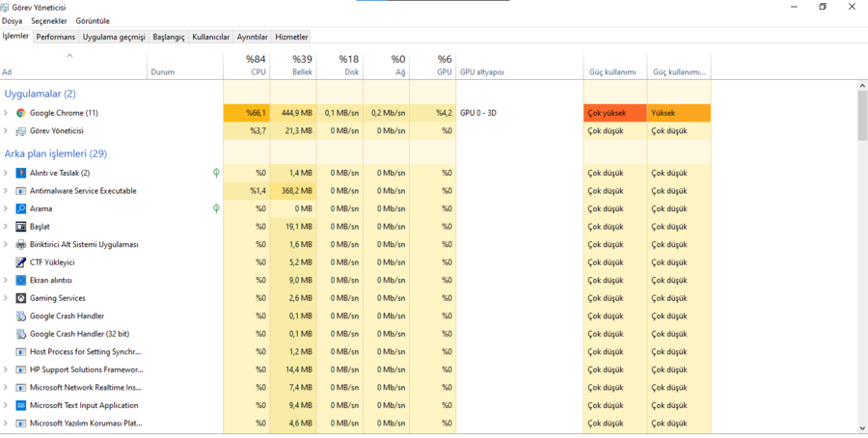The height and width of the screenshot is (438, 868).
Task: Switch to the Ayrıntılar tab
Action: (253, 37)
